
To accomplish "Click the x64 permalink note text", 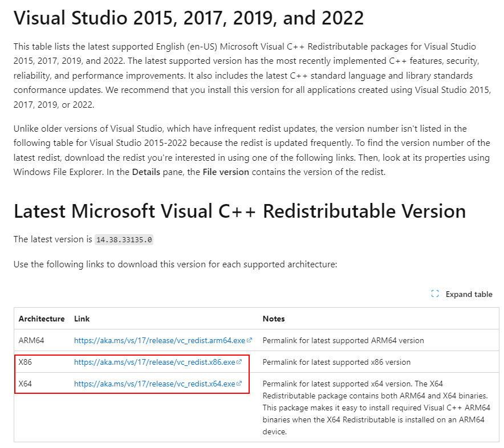I will pos(376,408).
